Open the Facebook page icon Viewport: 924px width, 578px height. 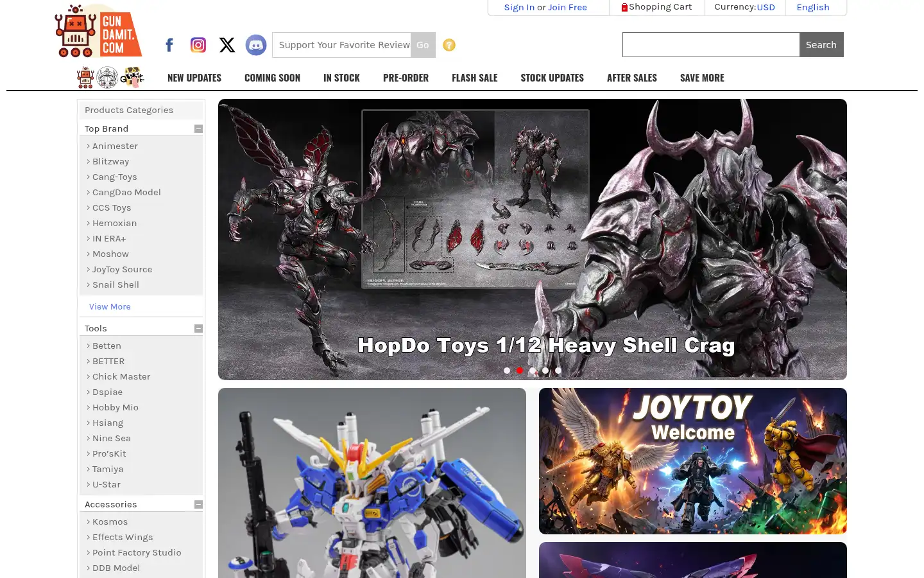coord(169,45)
